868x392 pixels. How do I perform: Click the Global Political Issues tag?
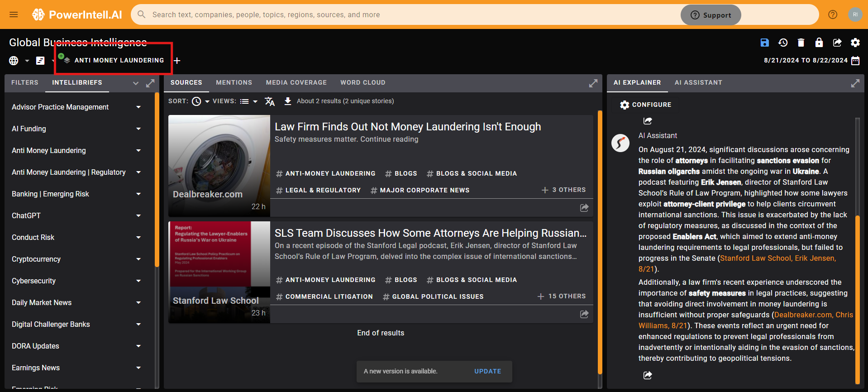tap(433, 296)
